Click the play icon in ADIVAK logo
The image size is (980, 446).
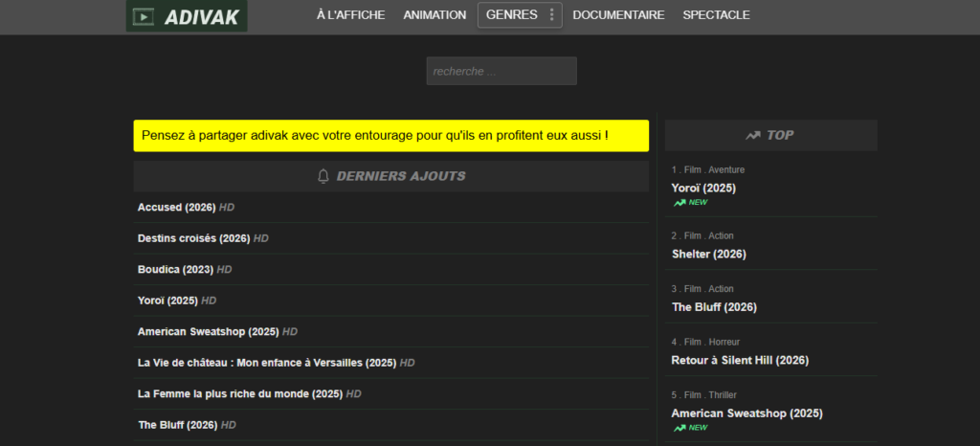point(144,17)
